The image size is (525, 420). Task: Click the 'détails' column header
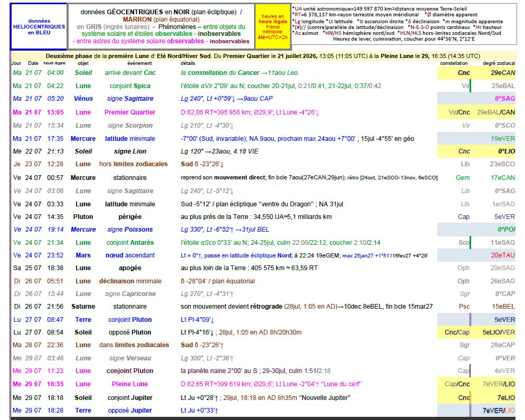pyautogui.click(x=187, y=63)
